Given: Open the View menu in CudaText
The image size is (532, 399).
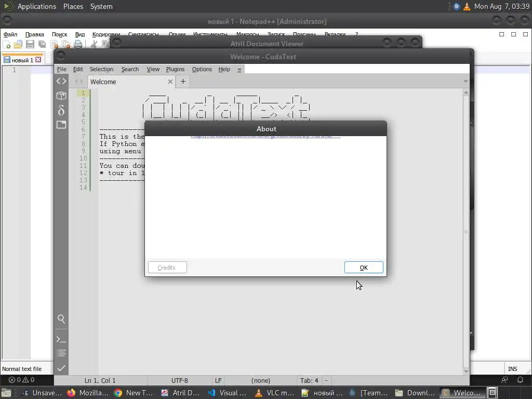Looking at the screenshot, I should coord(153,69).
